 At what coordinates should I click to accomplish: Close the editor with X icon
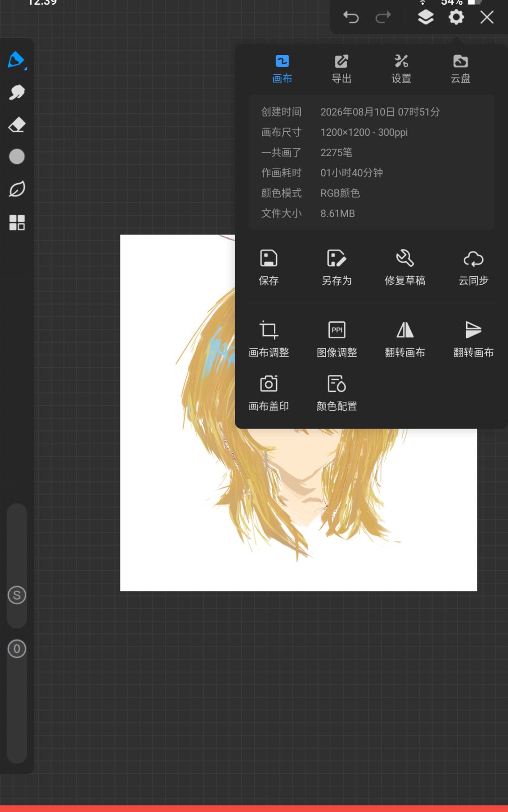487,17
